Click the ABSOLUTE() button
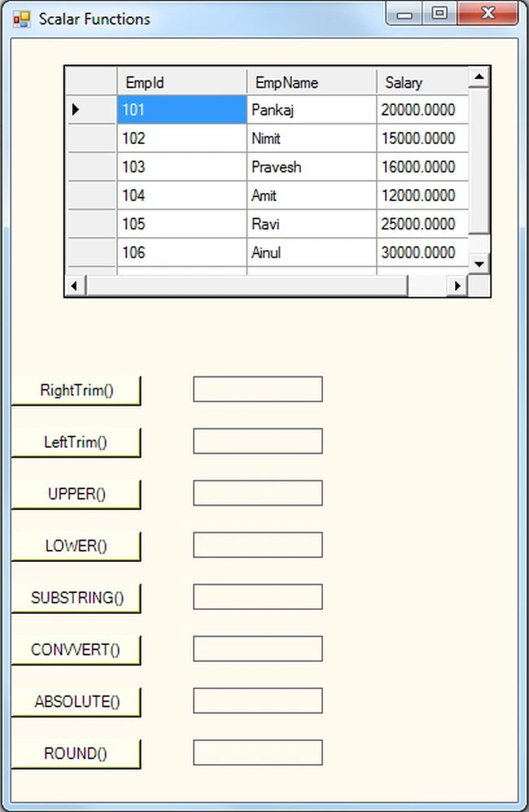Screen dimensions: 529x812 (x=76, y=702)
